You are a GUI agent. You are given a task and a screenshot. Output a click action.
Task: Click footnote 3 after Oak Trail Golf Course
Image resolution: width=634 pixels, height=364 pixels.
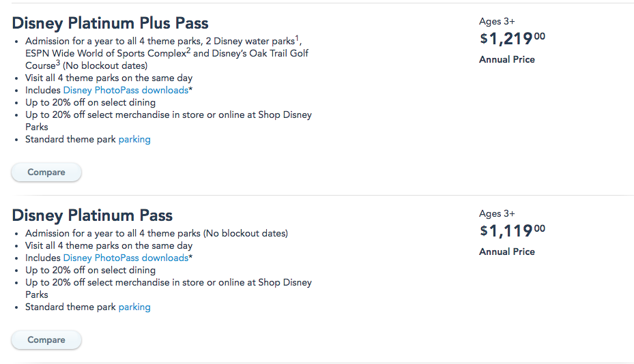58,63
